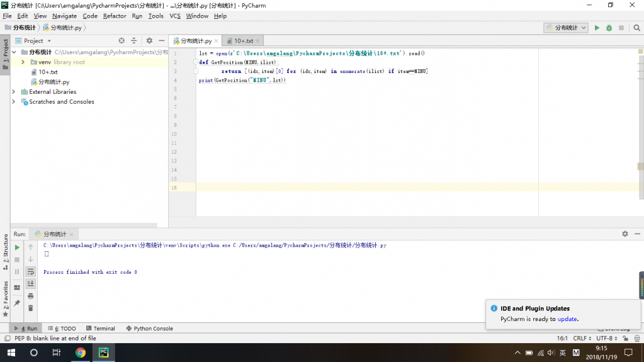Change file encoding UTF-8 selector
Image resolution: width=644 pixels, height=362 pixels.
point(607,339)
